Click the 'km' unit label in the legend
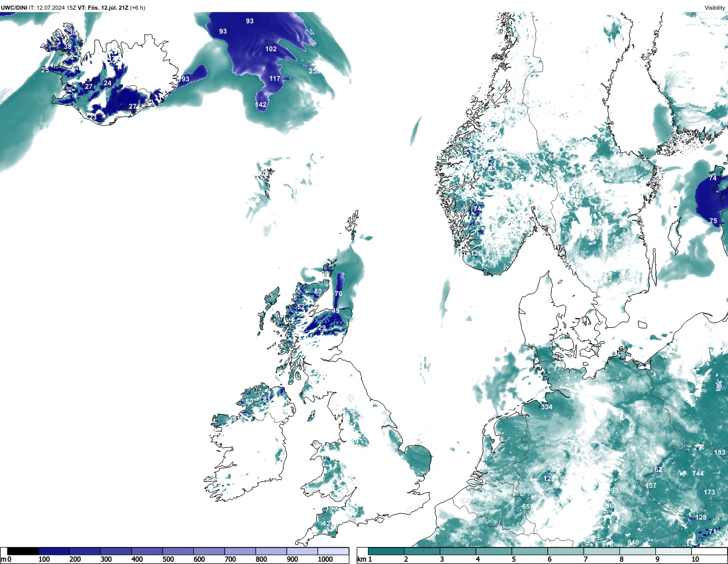728x564 pixels. (x=361, y=559)
